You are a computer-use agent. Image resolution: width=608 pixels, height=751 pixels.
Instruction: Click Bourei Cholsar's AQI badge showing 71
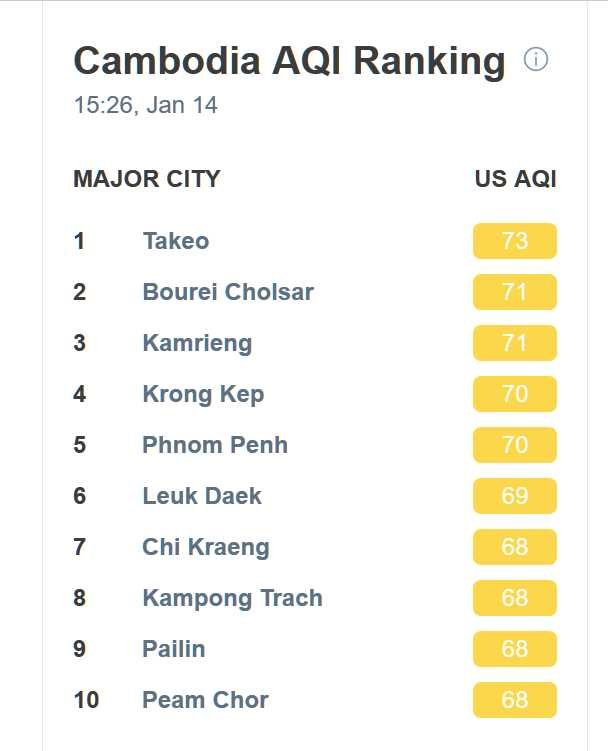515,292
